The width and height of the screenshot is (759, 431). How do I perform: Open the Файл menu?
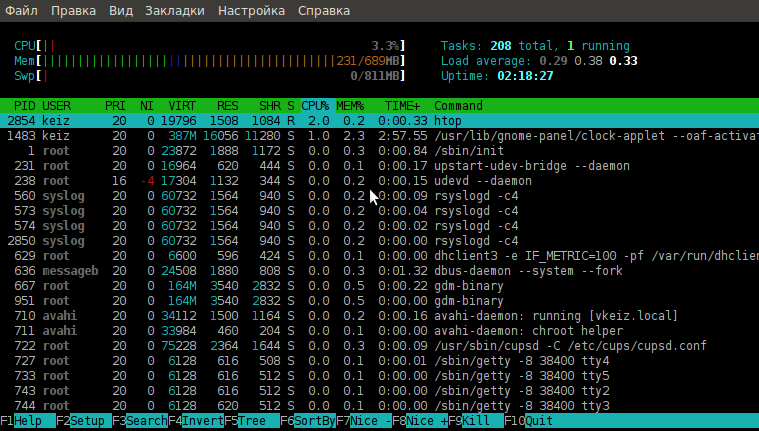pyautogui.click(x=21, y=11)
